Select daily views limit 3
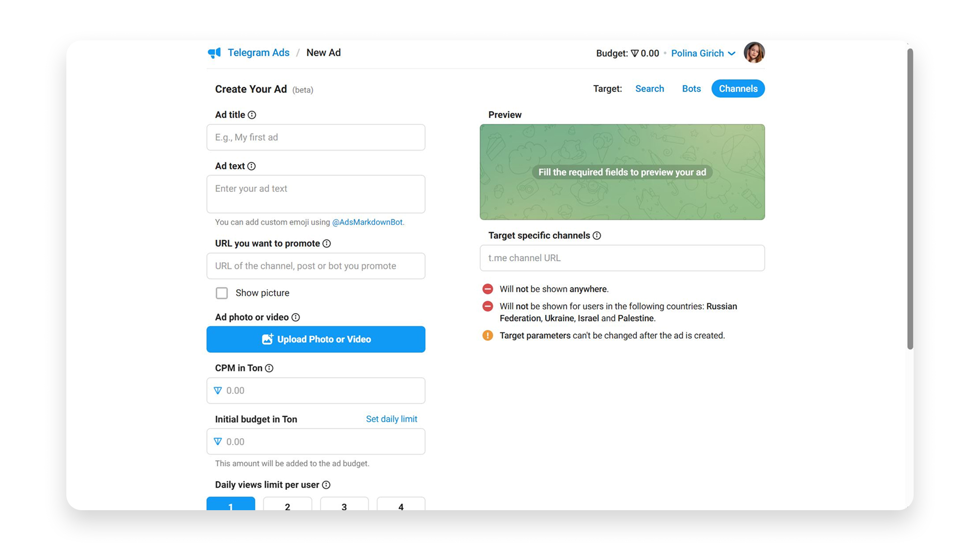This screenshot has width=980, height=551. [x=344, y=504]
